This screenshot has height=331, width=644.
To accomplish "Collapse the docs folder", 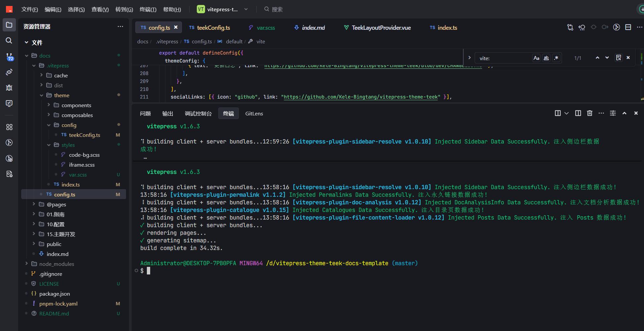I will 26,56.
